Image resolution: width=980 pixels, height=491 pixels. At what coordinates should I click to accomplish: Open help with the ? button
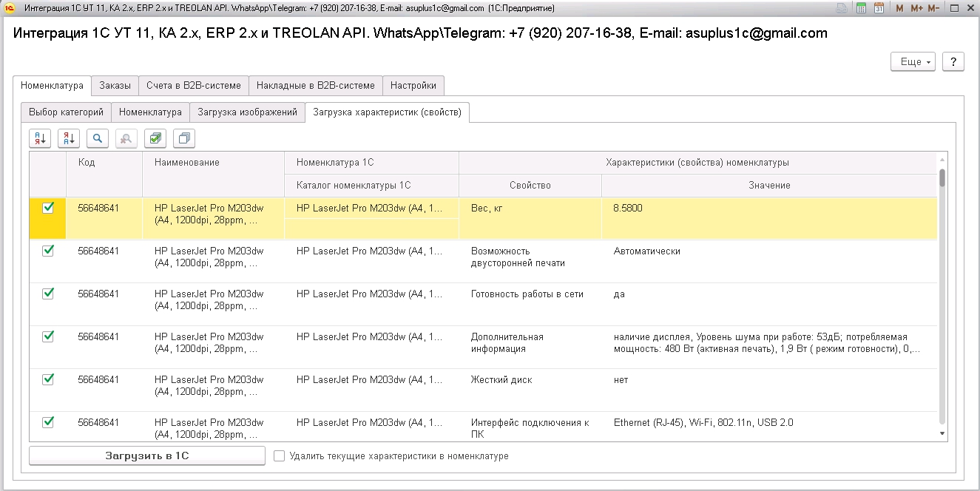[953, 62]
